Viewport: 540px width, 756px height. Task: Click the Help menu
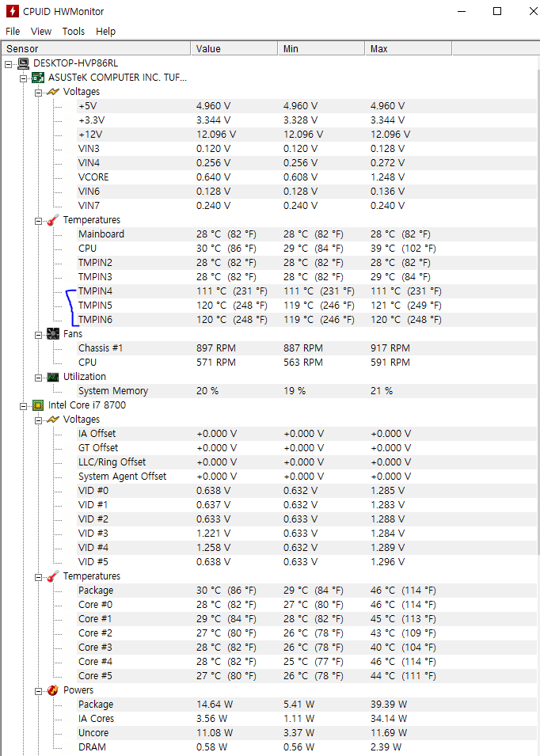[x=105, y=31]
